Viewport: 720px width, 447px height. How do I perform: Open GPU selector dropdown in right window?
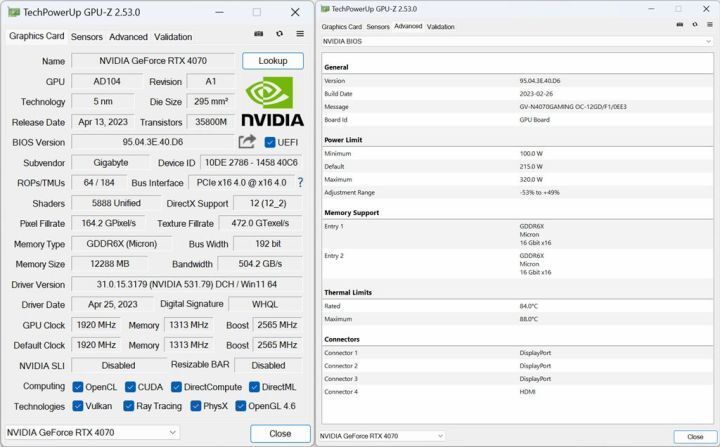[x=382, y=436]
